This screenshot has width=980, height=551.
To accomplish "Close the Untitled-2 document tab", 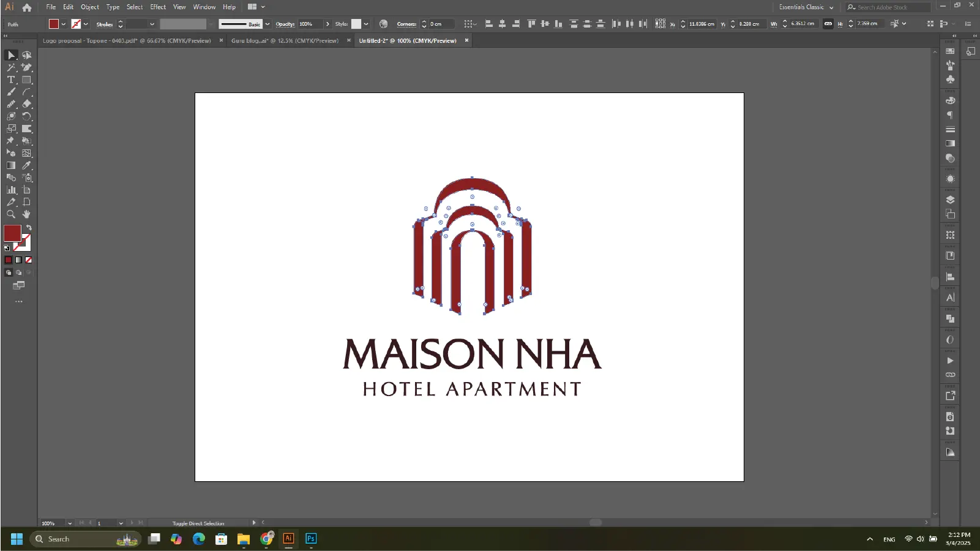I will tap(466, 40).
